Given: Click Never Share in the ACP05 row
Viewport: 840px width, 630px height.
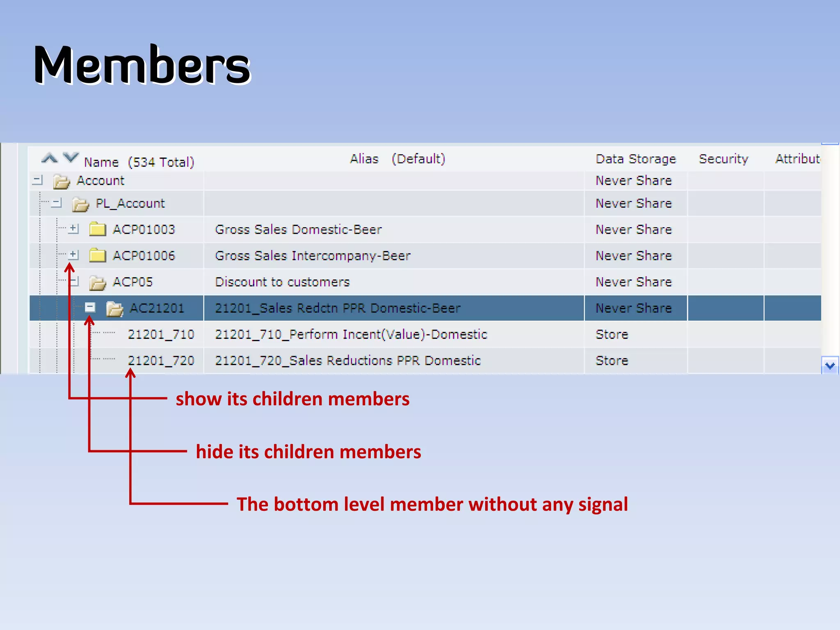Looking at the screenshot, I should click(634, 282).
